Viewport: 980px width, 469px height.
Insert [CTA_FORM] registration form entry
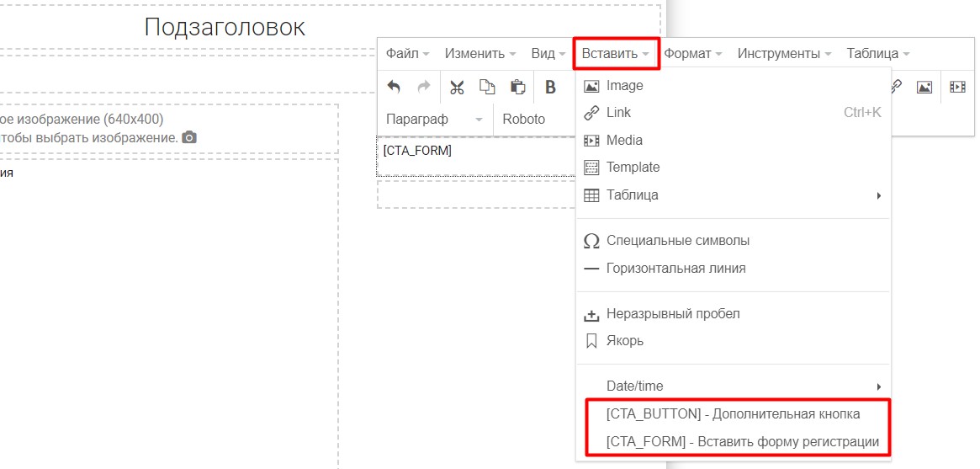click(742, 442)
